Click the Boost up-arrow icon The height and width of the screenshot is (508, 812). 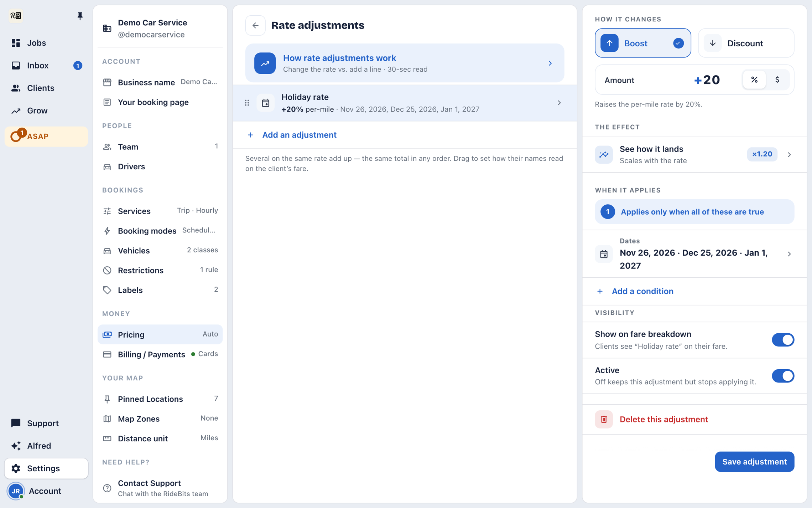(x=609, y=43)
